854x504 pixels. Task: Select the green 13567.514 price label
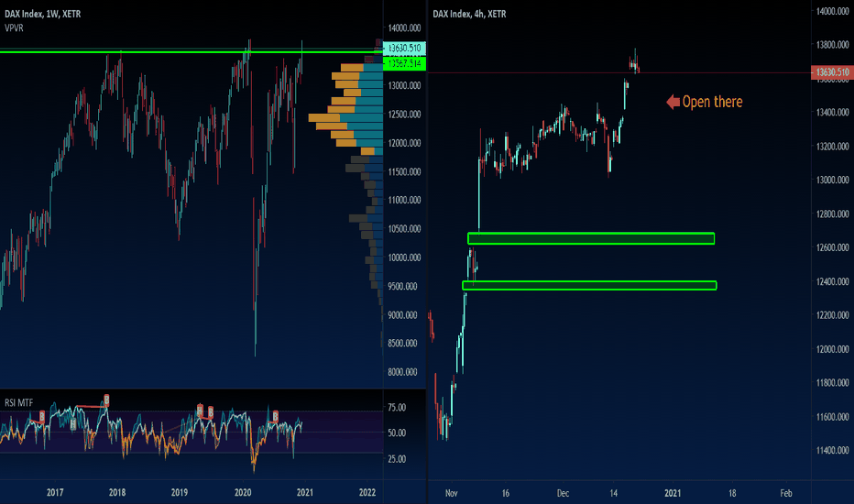[404, 64]
